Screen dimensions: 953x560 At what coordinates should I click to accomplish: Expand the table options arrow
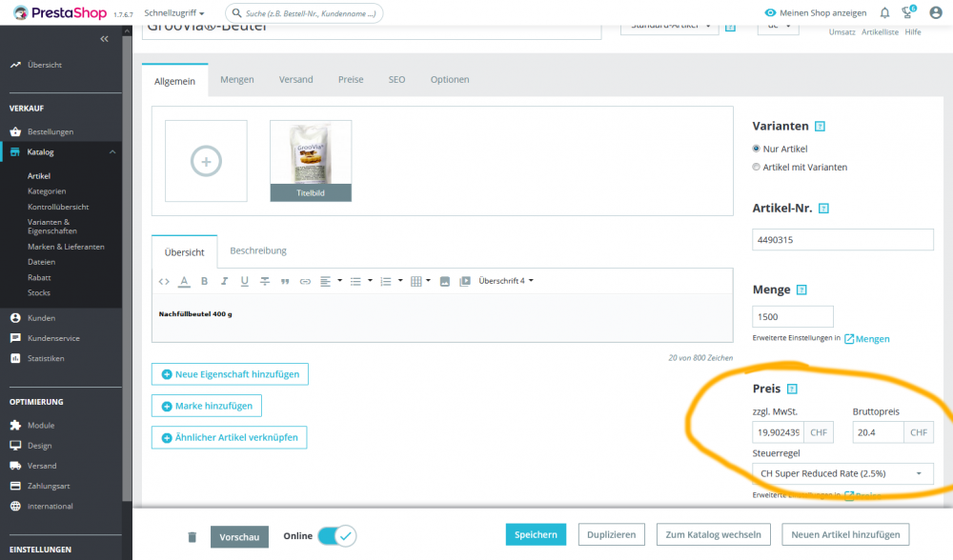[x=429, y=281]
